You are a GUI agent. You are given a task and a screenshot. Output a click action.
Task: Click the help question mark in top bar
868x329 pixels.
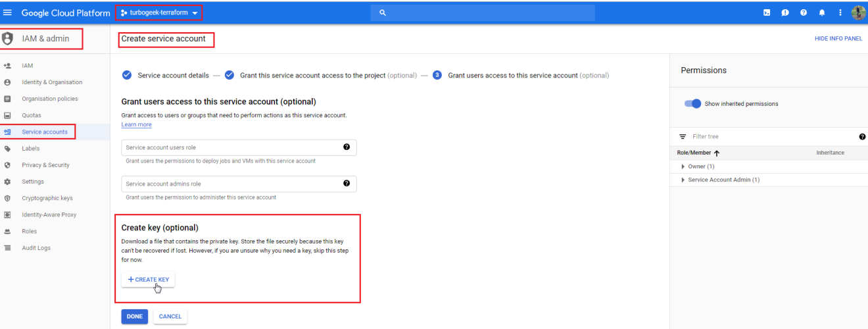(804, 13)
